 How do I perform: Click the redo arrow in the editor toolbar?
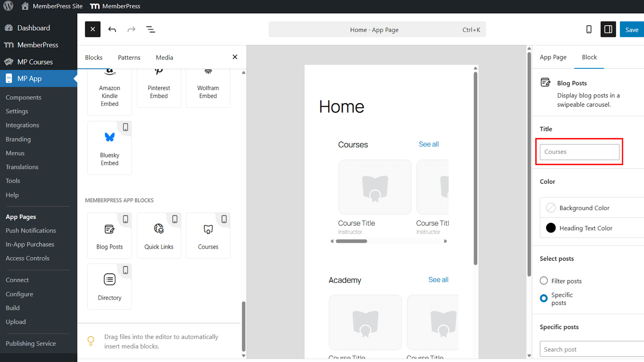coord(131,29)
